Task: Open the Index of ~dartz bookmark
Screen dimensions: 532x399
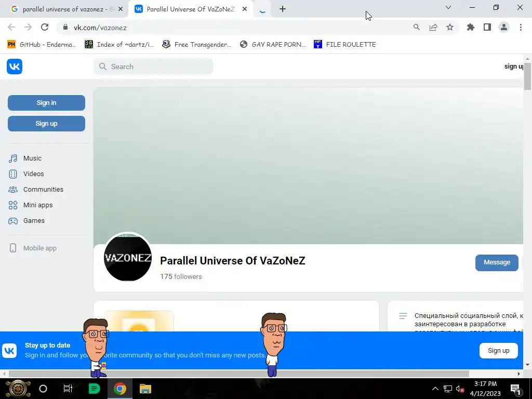Action: pos(119,45)
